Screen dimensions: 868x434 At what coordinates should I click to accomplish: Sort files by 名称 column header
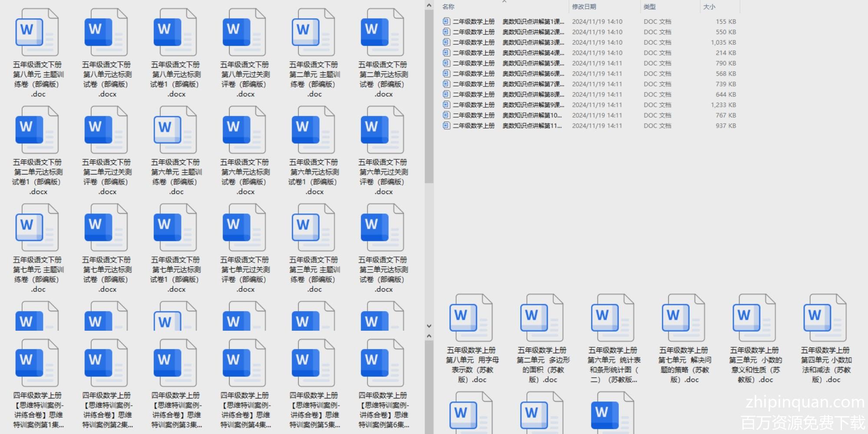(x=448, y=7)
